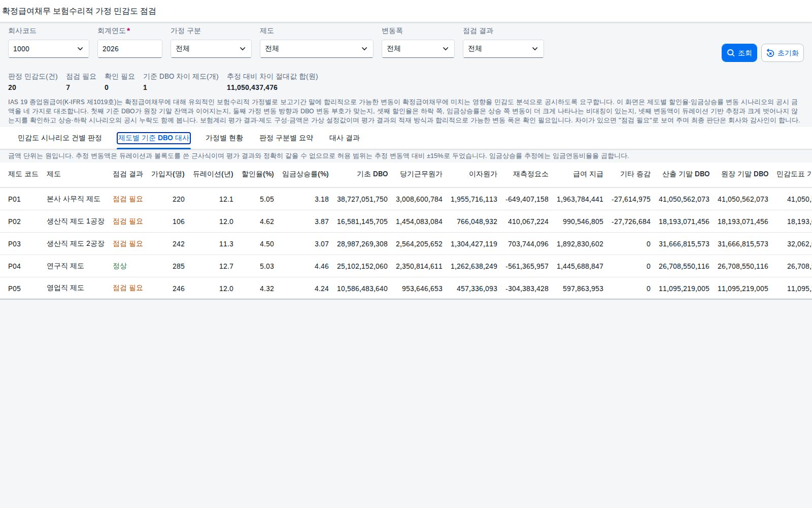This screenshot has width=812, height=508.
Task: Click the 제도 코드 column header
Action: click(23, 174)
